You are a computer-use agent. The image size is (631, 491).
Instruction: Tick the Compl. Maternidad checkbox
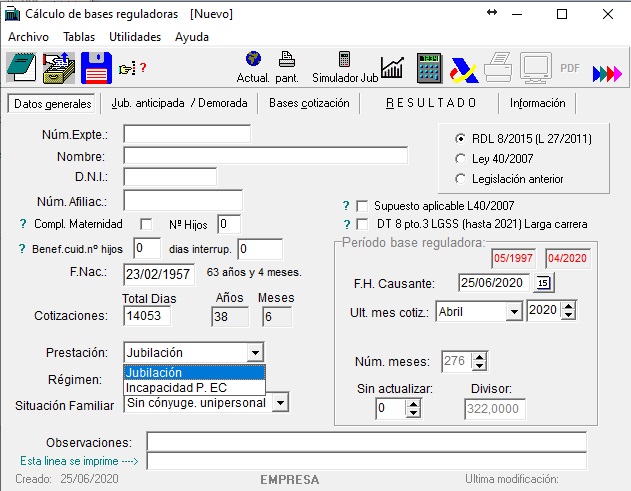[146, 224]
